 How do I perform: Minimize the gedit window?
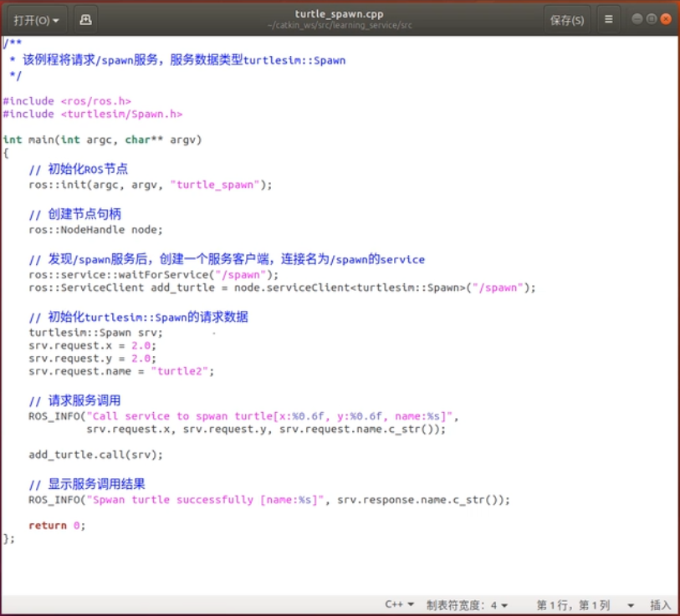pos(637,19)
